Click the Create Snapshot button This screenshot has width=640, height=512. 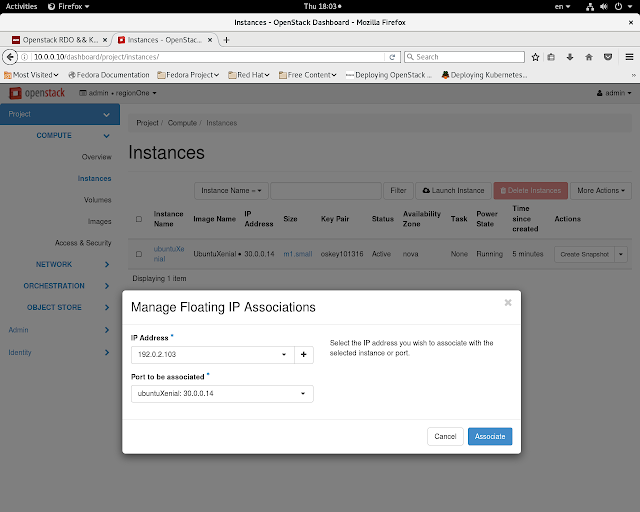tap(584, 254)
